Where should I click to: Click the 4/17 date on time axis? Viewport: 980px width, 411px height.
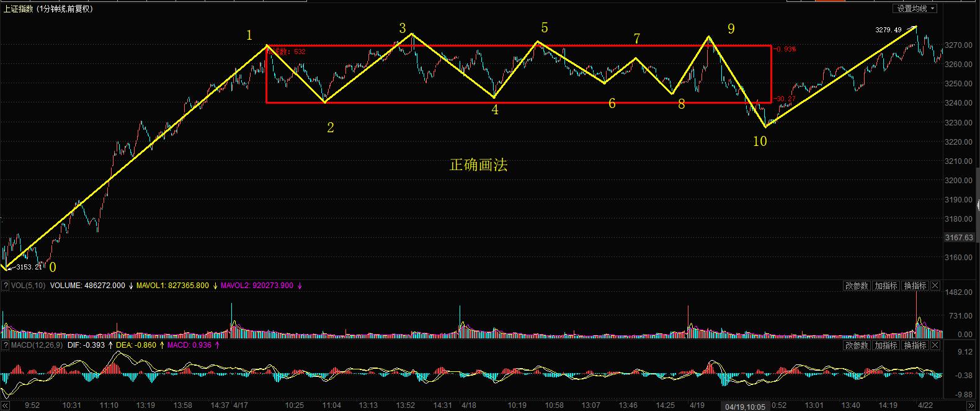241,405
